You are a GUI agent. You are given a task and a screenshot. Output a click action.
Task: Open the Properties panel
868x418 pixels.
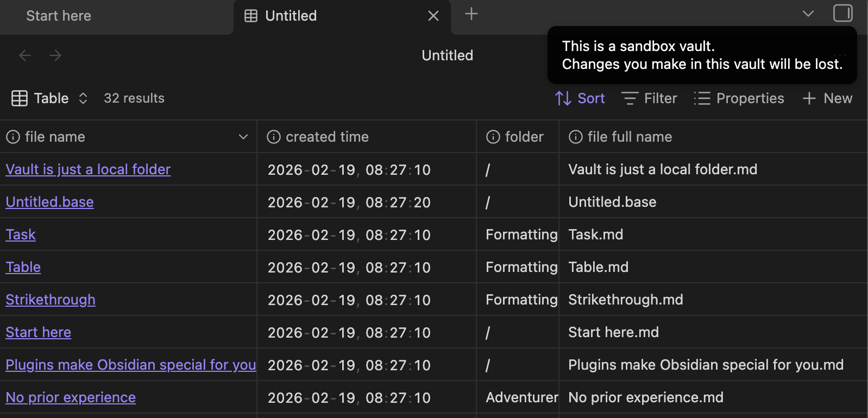[x=739, y=98]
